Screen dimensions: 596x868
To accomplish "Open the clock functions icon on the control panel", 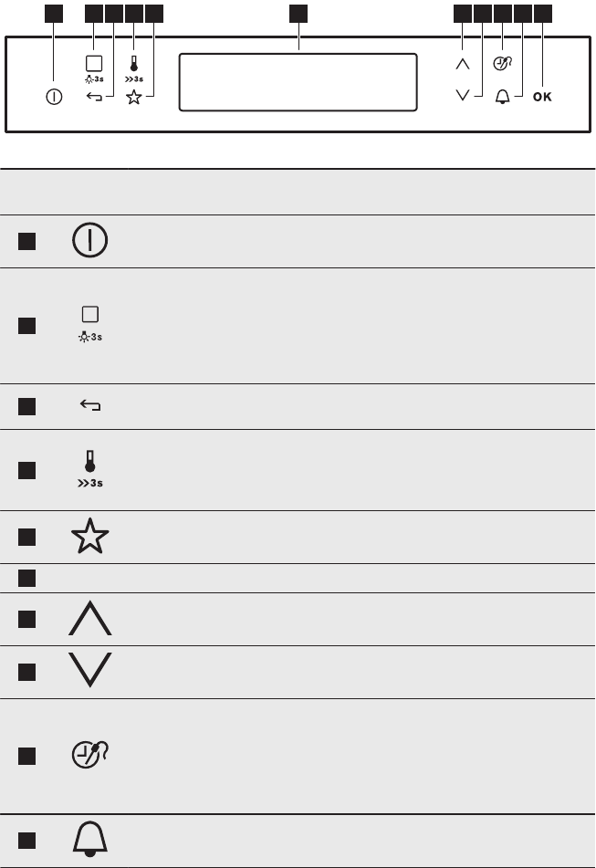I will pyautogui.click(x=501, y=65).
